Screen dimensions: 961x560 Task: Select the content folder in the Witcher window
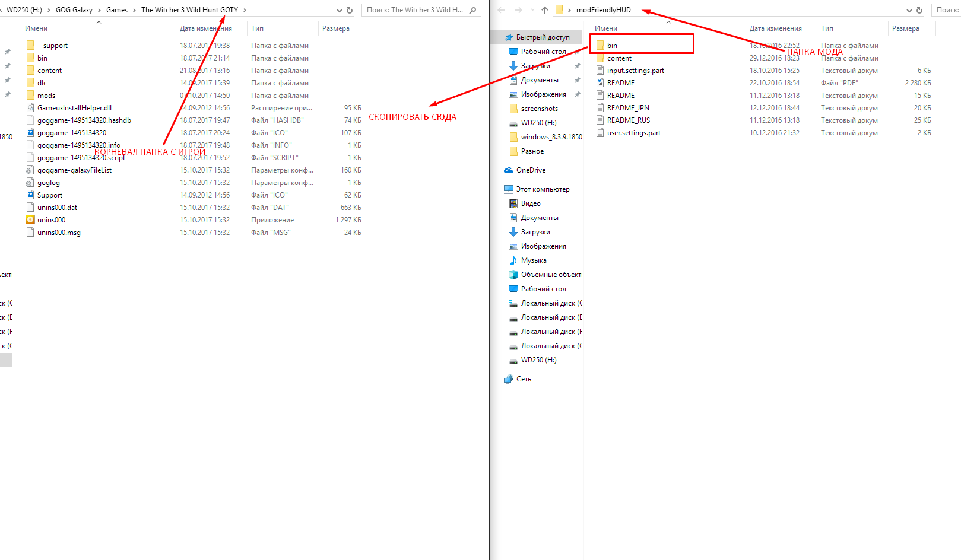[x=49, y=71]
